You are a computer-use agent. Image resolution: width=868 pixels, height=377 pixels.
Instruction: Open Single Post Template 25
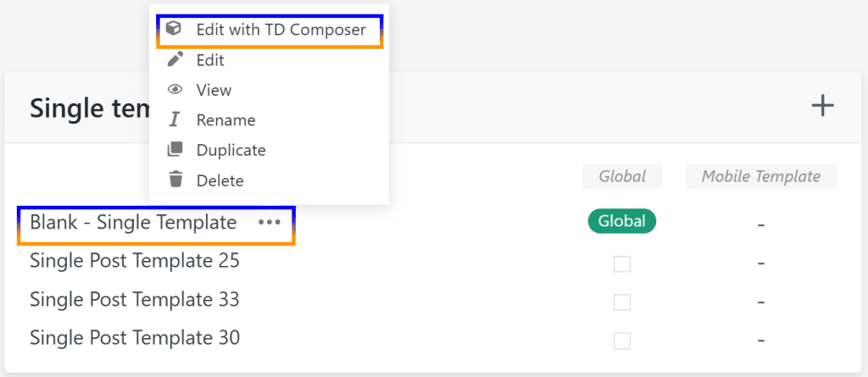point(135,261)
